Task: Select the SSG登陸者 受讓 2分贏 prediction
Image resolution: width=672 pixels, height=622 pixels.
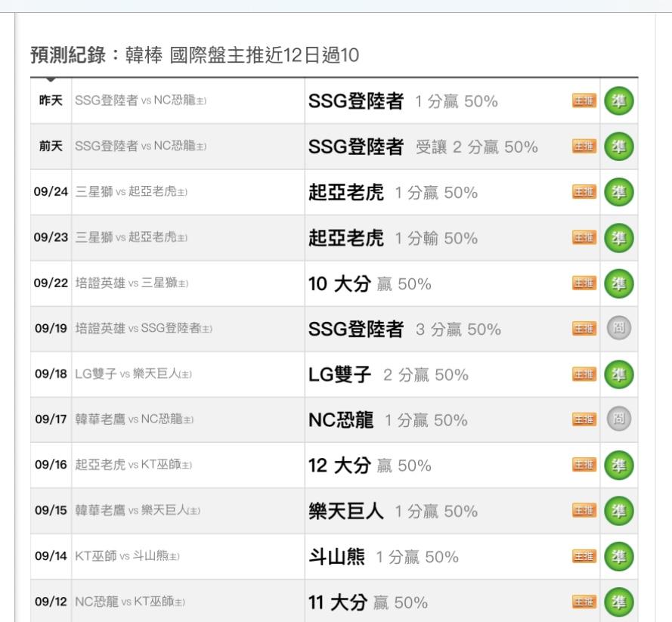Action: (423, 147)
